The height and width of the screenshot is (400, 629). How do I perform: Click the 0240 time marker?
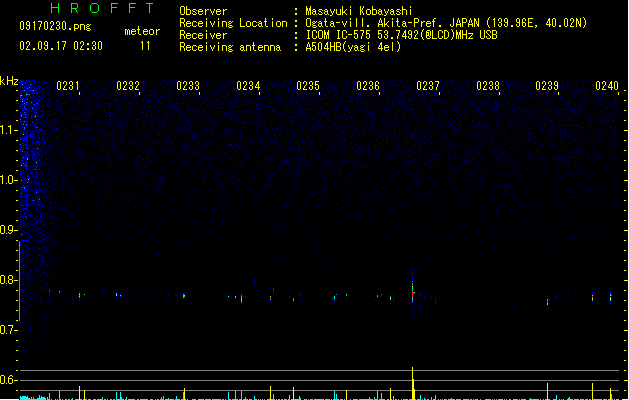tap(607, 86)
